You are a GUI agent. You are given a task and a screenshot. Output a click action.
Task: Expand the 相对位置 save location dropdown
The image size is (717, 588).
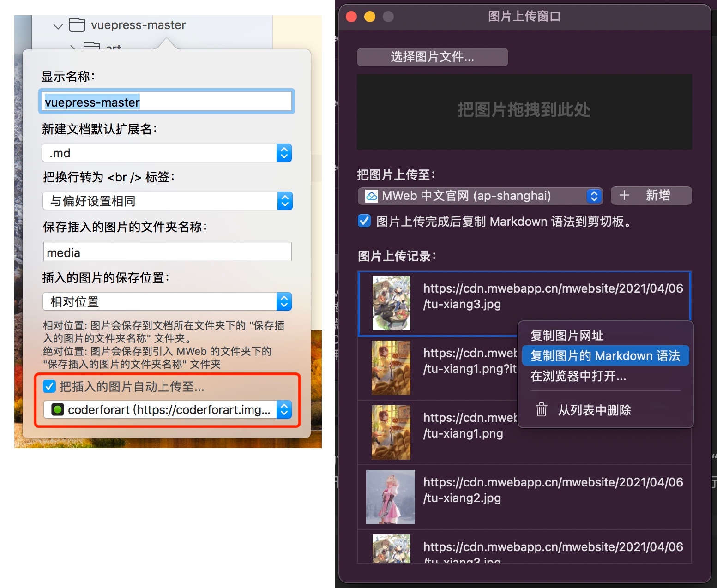pyautogui.click(x=284, y=301)
